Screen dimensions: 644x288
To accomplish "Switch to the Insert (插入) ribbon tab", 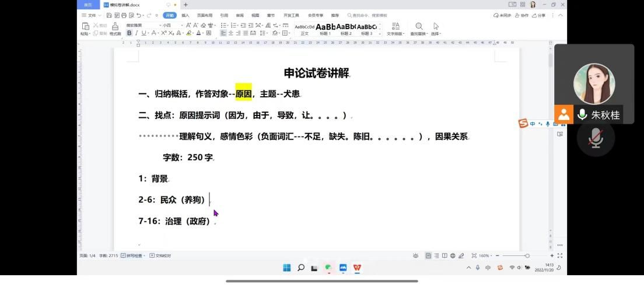I will click(x=185, y=15).
